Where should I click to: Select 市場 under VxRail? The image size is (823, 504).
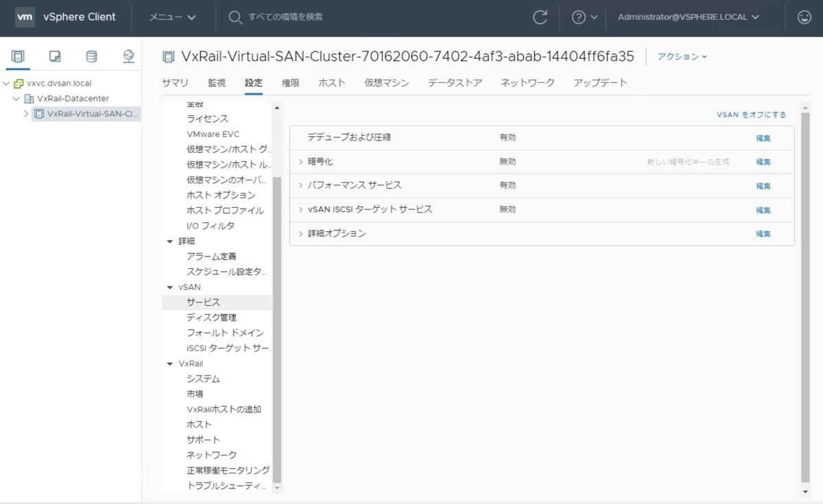[x=195, y=394]
